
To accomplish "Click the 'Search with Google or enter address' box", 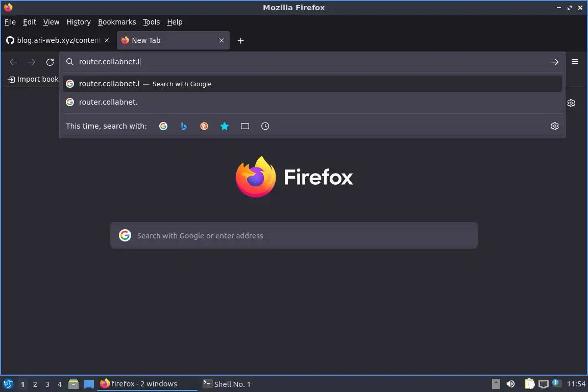I will (x=294, y=235).
